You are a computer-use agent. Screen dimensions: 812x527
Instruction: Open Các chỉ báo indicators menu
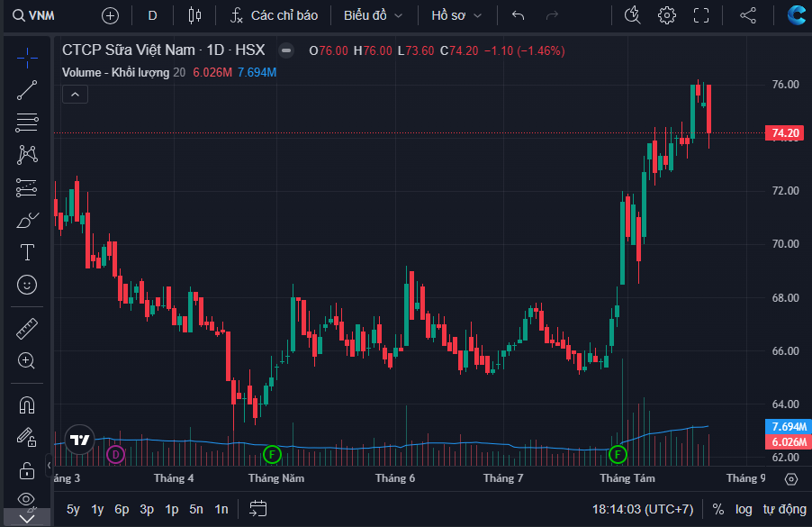(274, 15)
